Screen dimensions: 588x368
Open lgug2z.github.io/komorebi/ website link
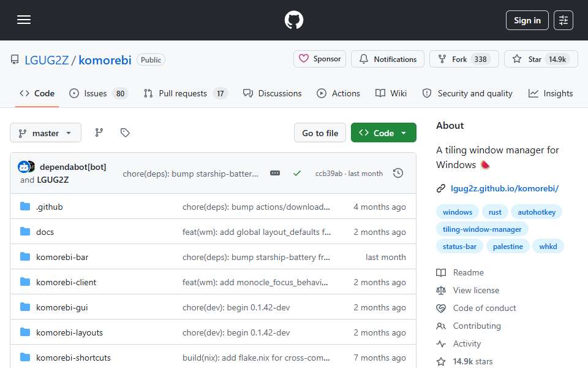(x=504, y=188)
